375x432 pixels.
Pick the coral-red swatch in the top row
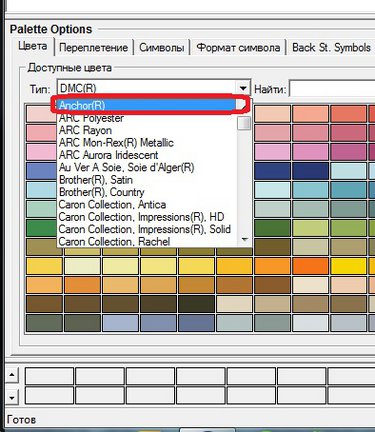(x=348, y=114)
